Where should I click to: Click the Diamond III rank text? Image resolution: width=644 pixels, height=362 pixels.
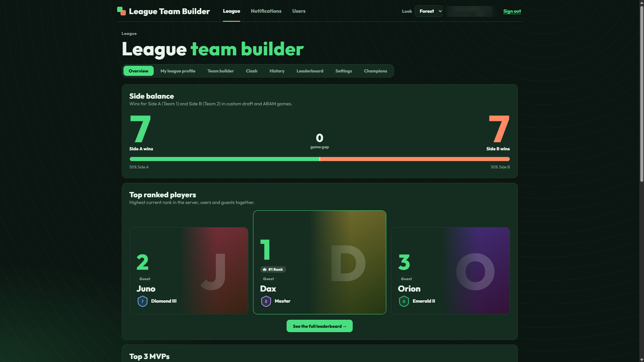(164, 301)
